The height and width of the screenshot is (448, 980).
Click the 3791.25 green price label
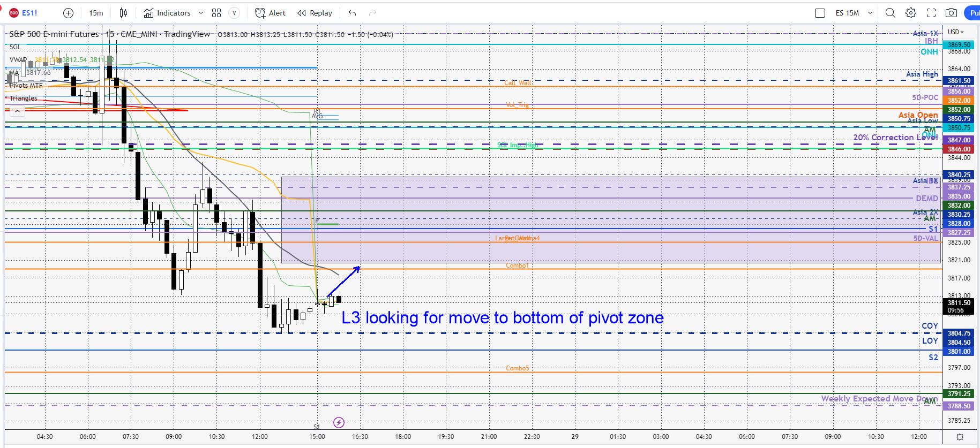point(959,394)
